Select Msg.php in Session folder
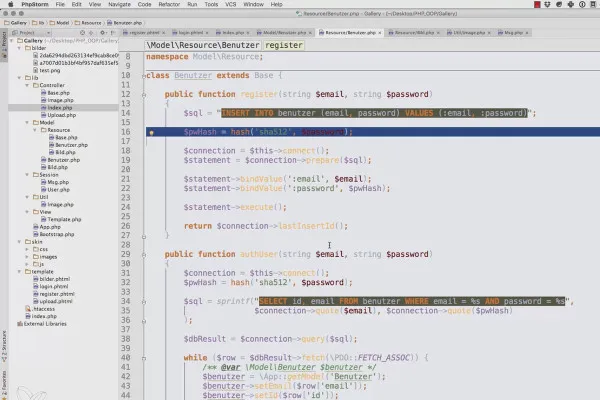600x400 pixels. [55, 182]
